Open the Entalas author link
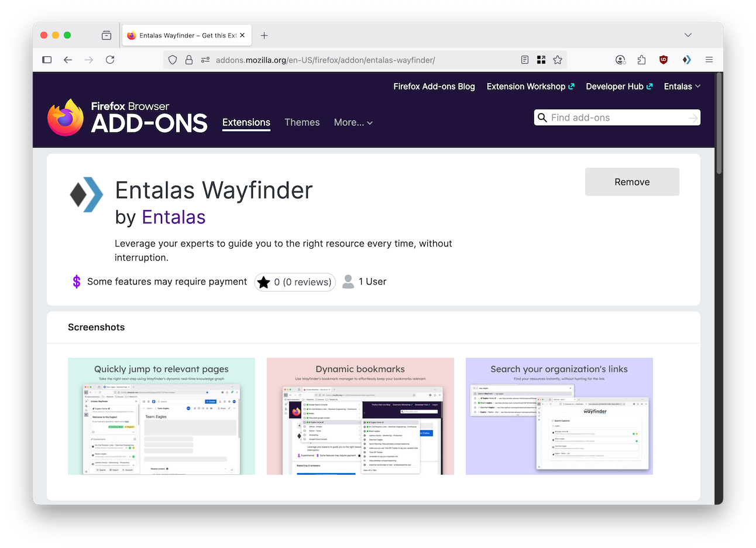This screenshot has width=756, height=548. [173, 217]
